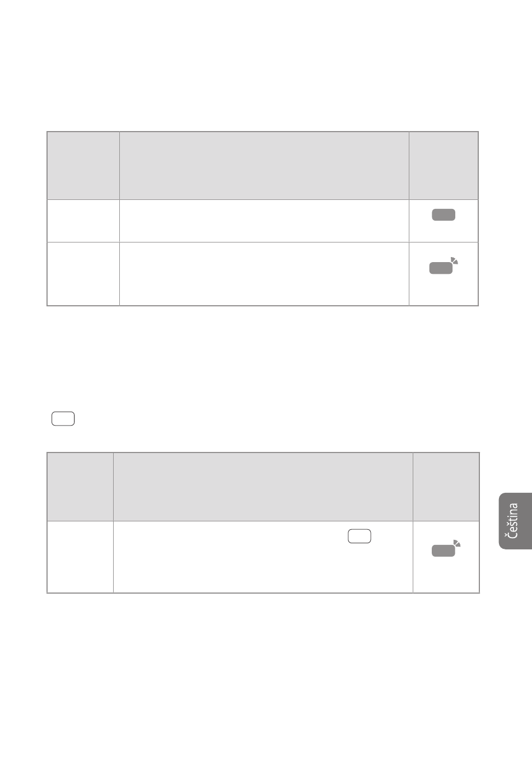The width and height of the screenshot is (532, 765).
Task: Select the lower table's wide body cell with the button symbol
Action: point(263,557)
